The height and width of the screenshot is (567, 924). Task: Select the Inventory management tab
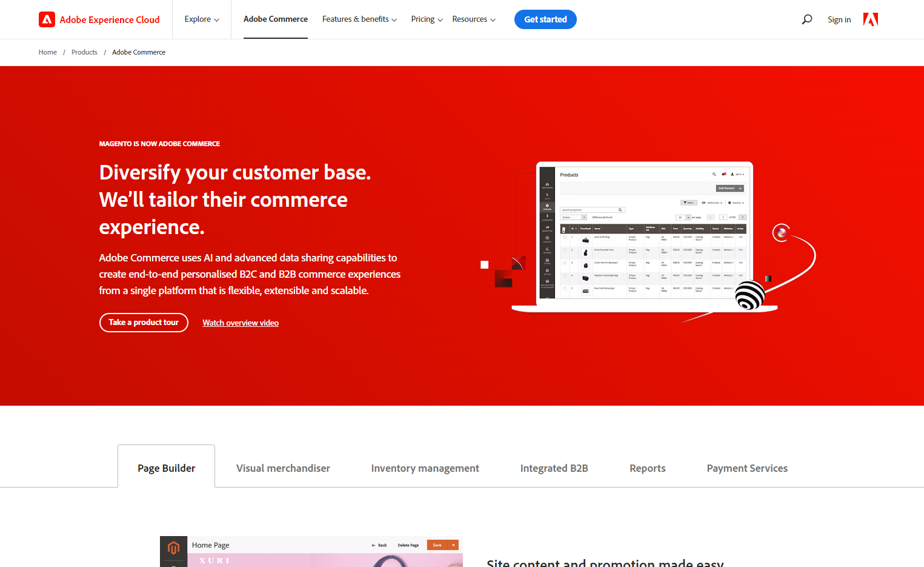coord(425,468)
